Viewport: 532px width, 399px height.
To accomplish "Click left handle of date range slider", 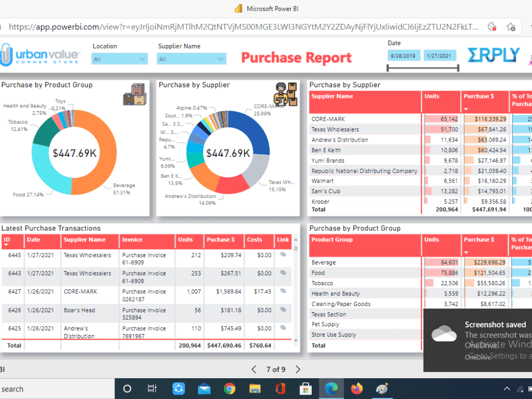I will click(388, 68).
